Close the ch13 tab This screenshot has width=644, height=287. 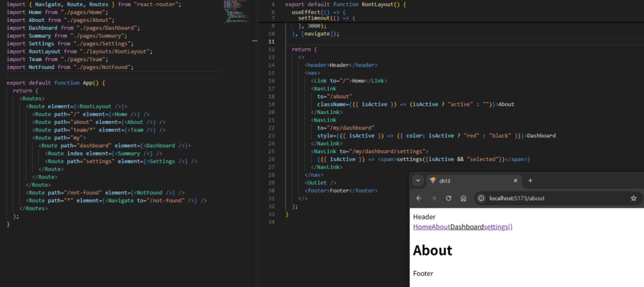(x=515, y=181)
